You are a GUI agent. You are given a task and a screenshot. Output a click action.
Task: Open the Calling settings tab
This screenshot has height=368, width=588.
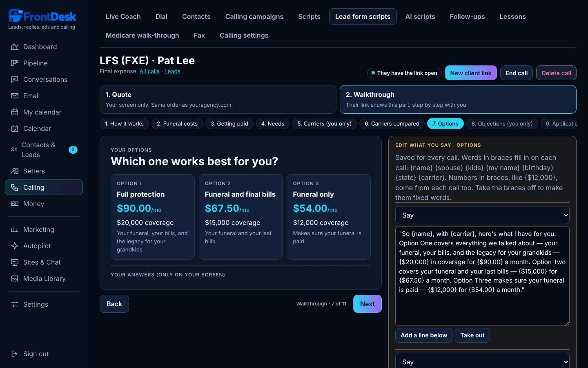[244, 35]
